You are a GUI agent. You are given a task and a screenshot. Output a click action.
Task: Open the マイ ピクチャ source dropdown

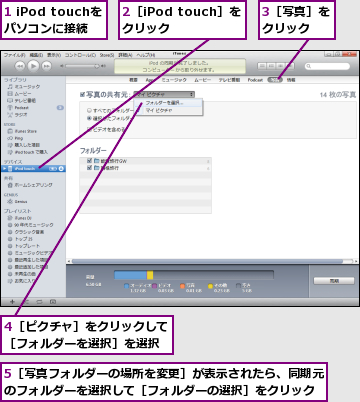(x=164, y=95)
